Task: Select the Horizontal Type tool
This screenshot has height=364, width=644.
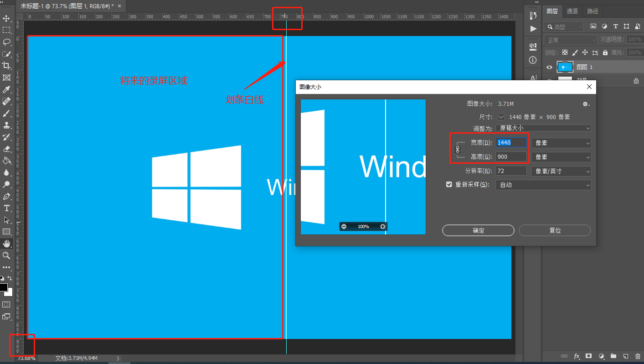Action: click(6, 208)
